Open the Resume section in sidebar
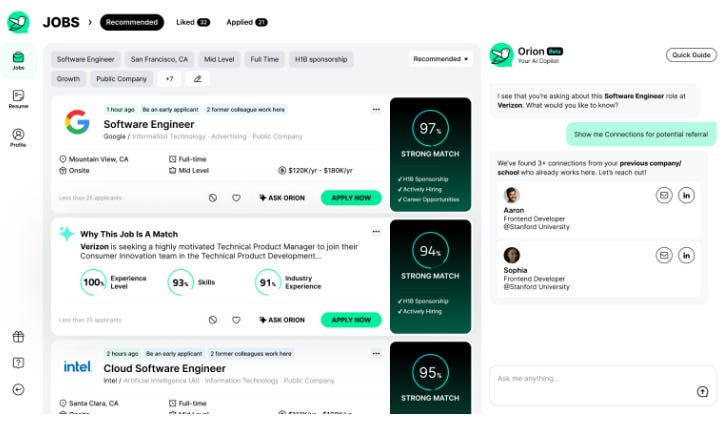725x421 pixels. [x=18, y=99]
